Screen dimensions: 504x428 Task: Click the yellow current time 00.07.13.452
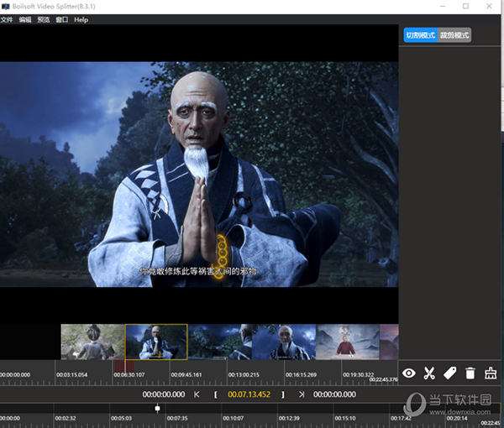point(249,394)
